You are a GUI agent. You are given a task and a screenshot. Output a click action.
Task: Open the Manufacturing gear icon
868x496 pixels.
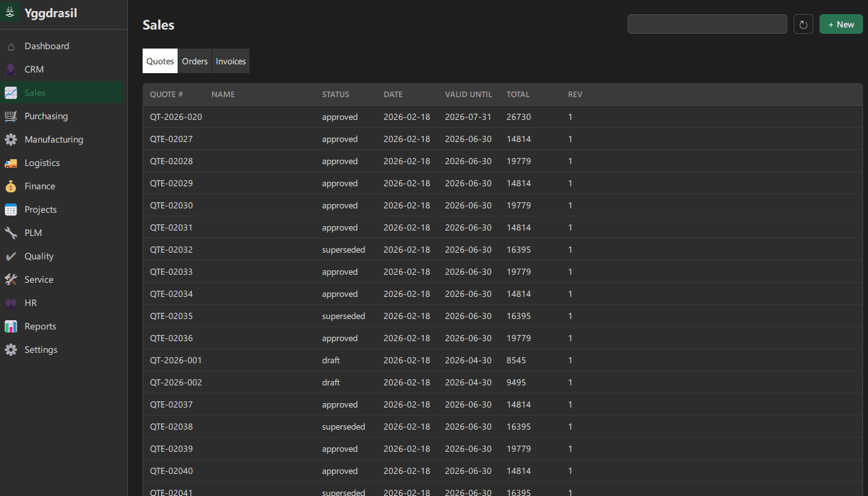[10, 139]
